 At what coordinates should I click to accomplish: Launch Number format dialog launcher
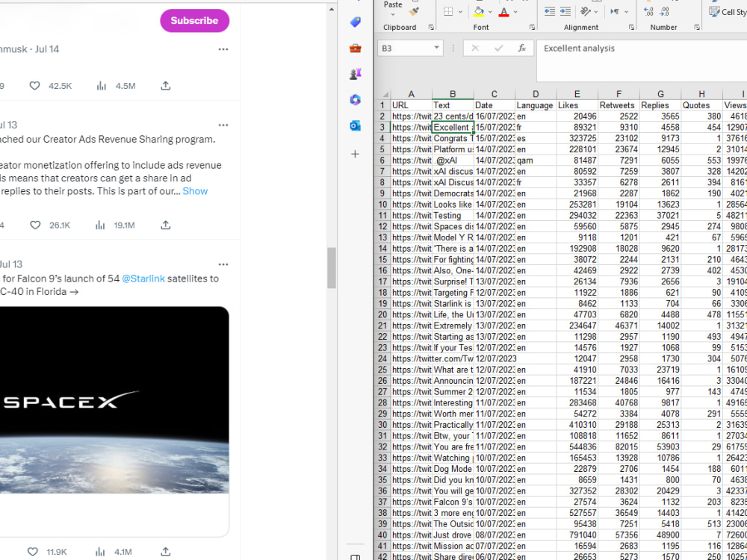(697, 28)
